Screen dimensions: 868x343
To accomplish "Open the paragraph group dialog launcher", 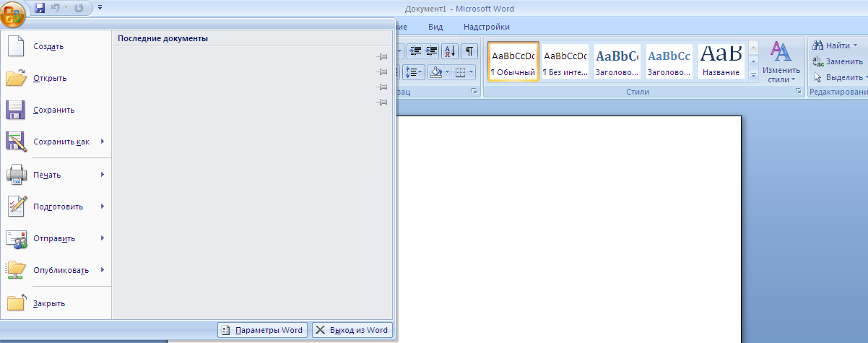I will coord(474,92).
